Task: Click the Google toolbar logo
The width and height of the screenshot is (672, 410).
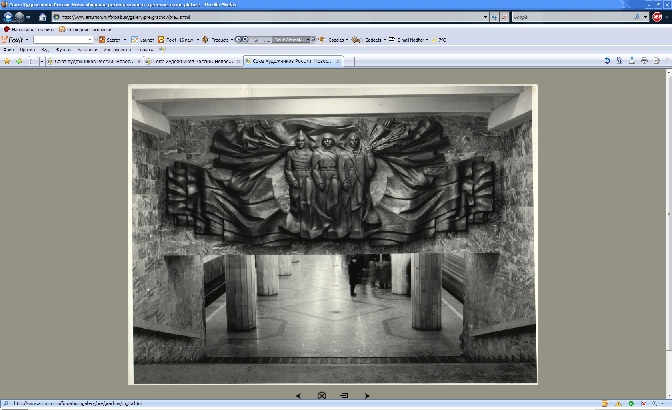Action: click(x=12, y=39)
